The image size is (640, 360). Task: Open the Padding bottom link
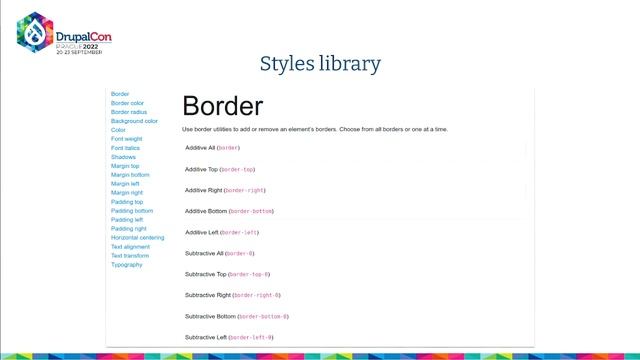click(132, 211)
